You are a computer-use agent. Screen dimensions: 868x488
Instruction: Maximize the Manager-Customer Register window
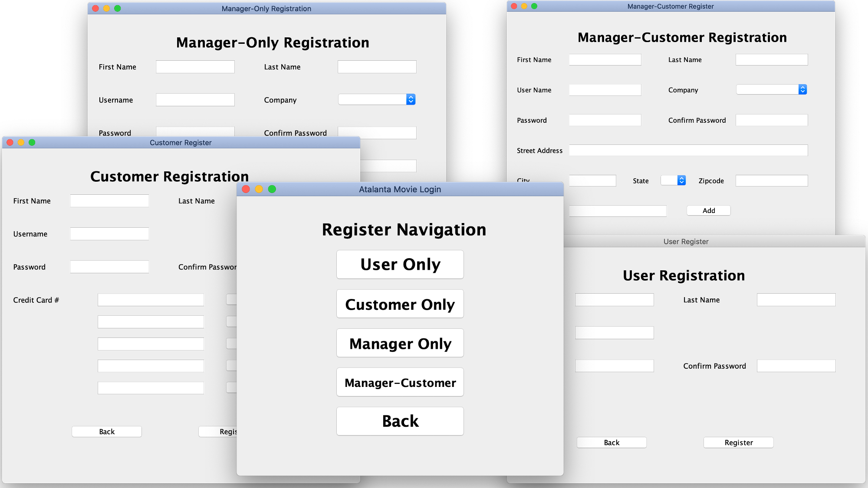534,6
